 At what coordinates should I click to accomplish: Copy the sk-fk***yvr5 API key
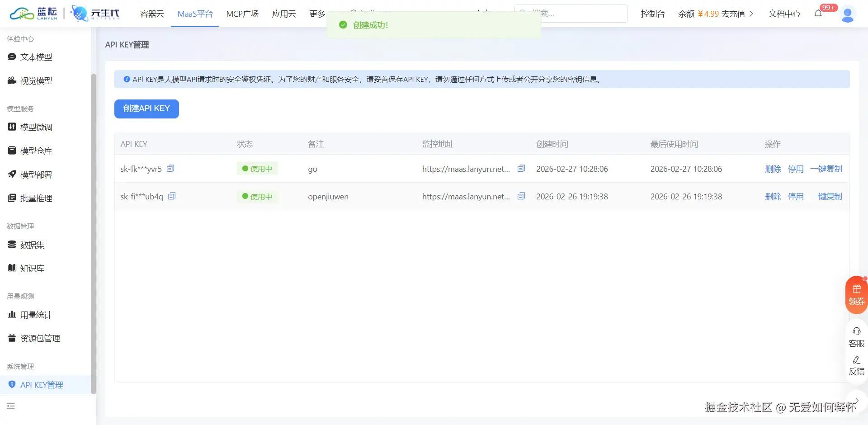tap(170, 168)
